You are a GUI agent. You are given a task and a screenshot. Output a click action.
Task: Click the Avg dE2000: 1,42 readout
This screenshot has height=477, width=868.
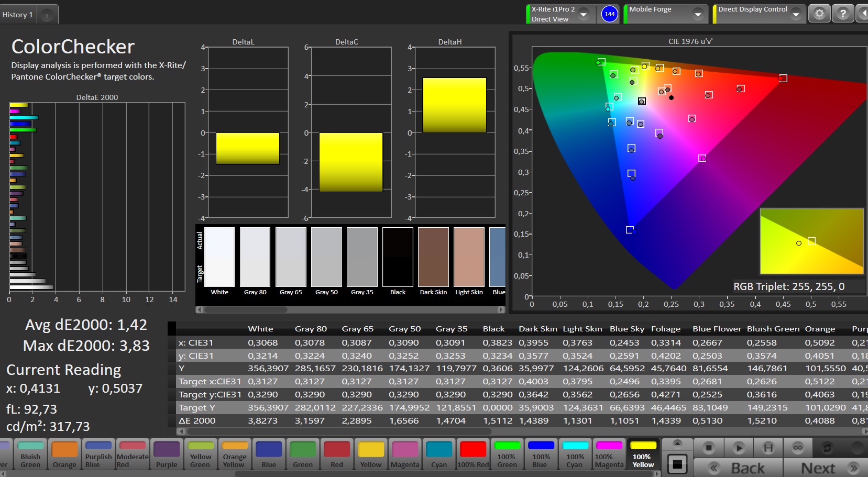(x=86, y=325)
